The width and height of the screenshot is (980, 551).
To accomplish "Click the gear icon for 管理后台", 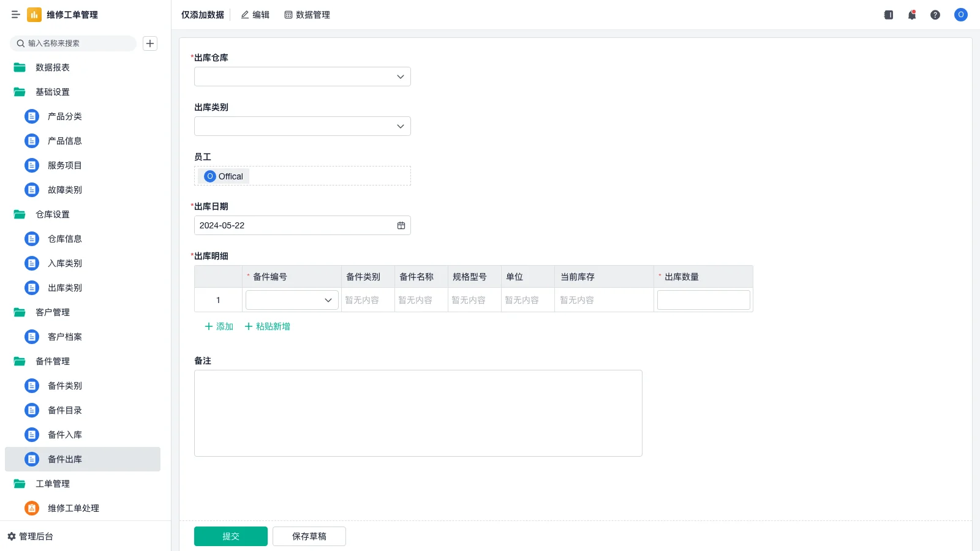I will 12,536.
